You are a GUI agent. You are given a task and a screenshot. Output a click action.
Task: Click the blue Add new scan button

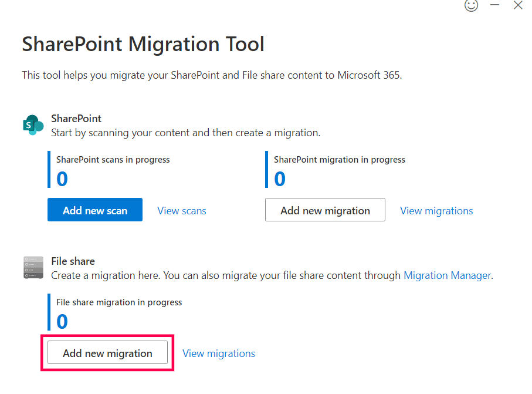point(95,210)
